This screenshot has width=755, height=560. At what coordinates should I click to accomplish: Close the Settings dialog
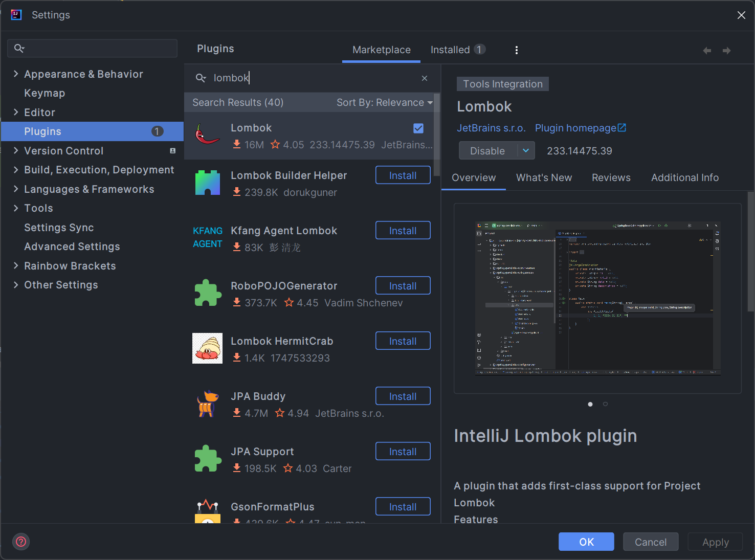tap(741, 15)
